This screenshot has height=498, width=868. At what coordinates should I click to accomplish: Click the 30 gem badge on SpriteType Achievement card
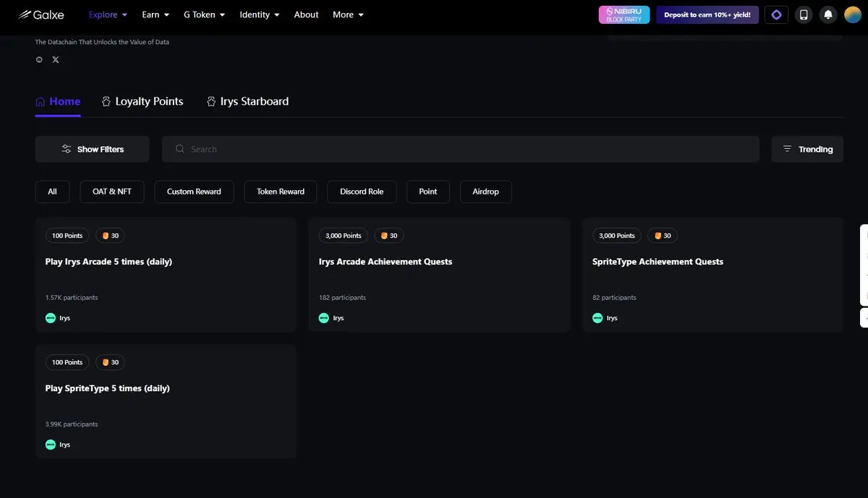tap(663, 236)
